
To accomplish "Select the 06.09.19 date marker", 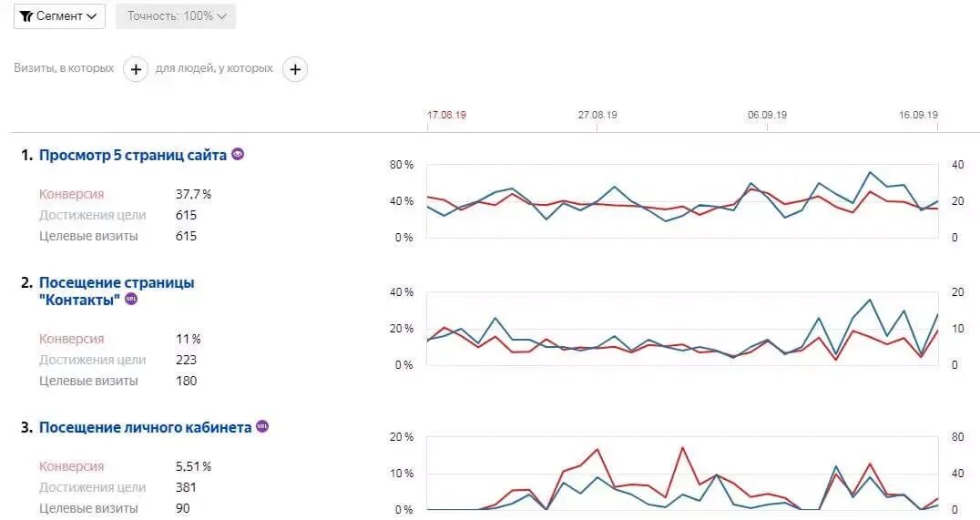I will click(767, 115).
